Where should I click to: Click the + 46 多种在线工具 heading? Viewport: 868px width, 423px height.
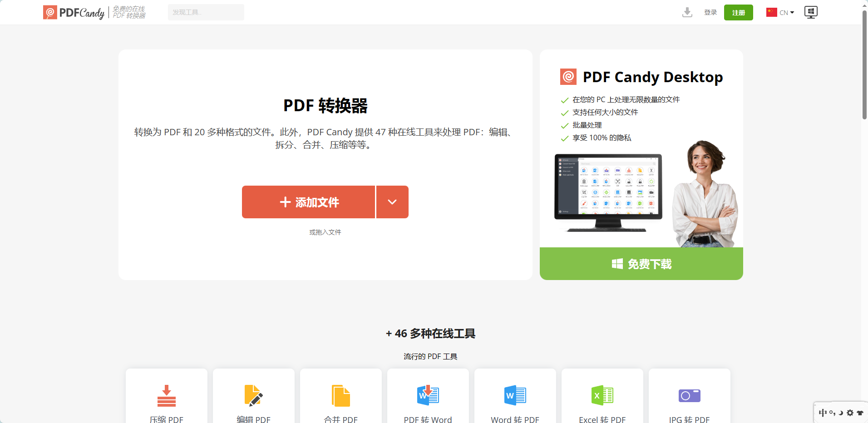430,334
